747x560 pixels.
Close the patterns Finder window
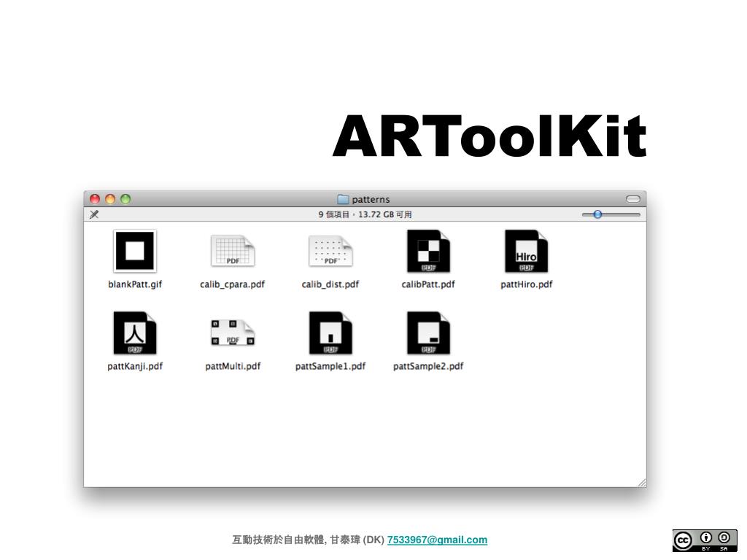point(95,199)
